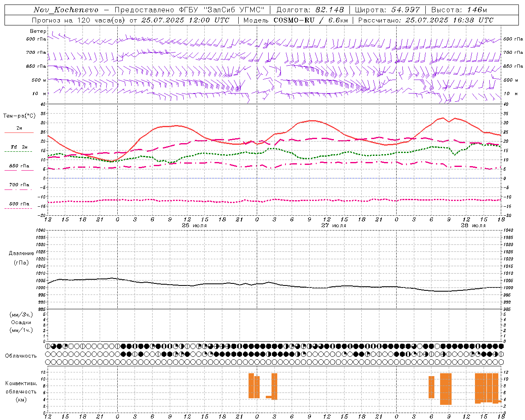Click first cloud circle in top cloudiness row
The width and height of the screenshot is (525, 420).
(x=48, y=346)
